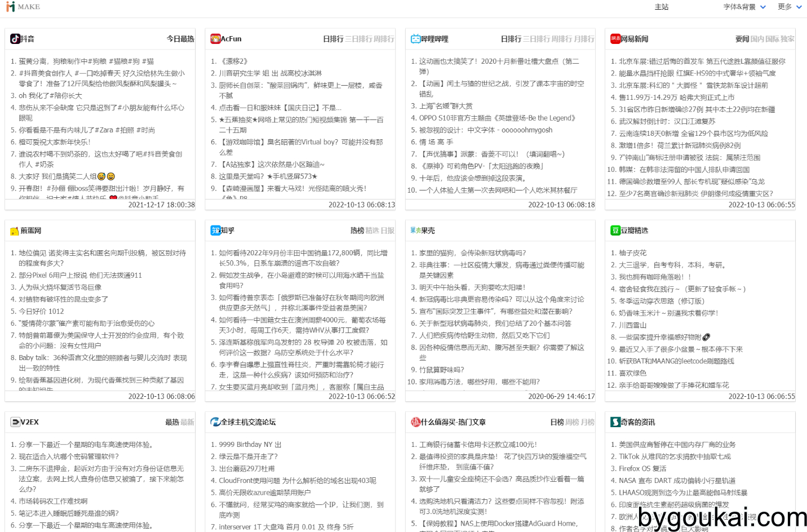Open 全球主机 item '绿云是不是开走了?'
Image resolution: width=807 pixels, height=532 pixels.
point(248,456)
